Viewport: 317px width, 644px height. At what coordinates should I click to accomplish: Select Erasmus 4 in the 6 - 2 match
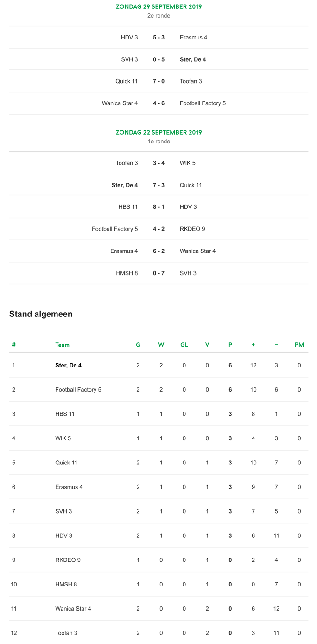tap(124, 251)
